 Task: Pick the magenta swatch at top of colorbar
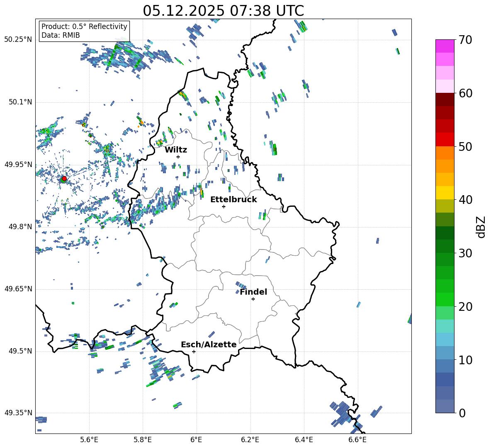pos(445,46)
